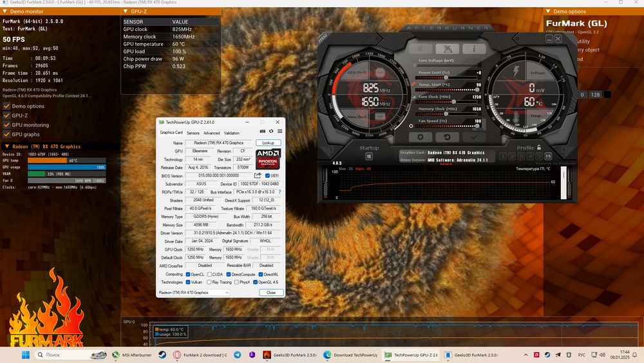Toggle Ray Tracing checkbox in GPU-Z
Image resolution: width=644 pixels, height=363 pixels.
(x=209, y=282)
